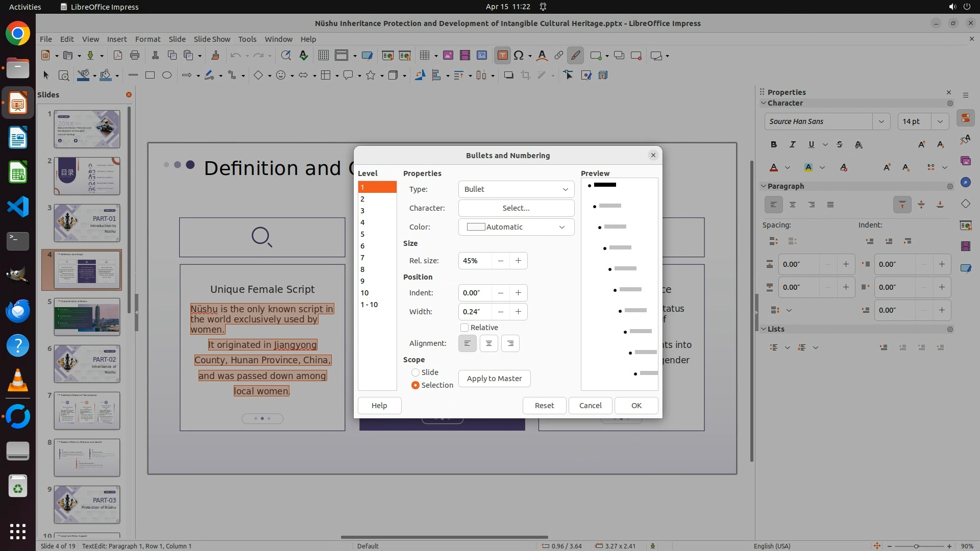Open the bullet Color Automatic picker
Viewport: 980px width, 551px height.
[x=516, y=227]
